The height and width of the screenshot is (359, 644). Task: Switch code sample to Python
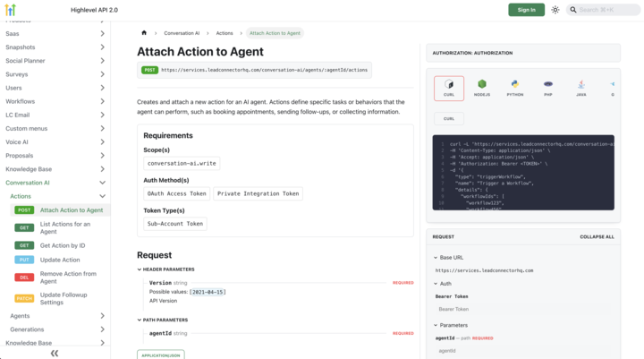point(515,88)
